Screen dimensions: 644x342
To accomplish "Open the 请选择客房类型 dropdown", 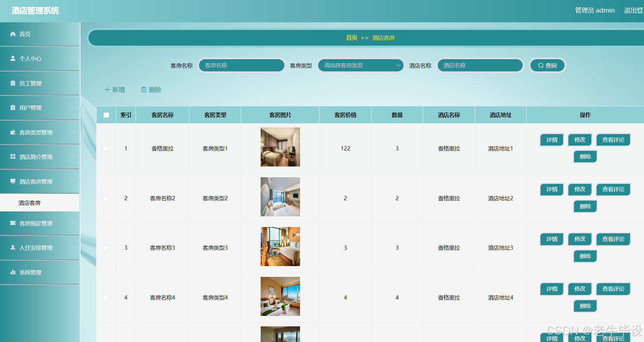I will [x=361, y=65].
